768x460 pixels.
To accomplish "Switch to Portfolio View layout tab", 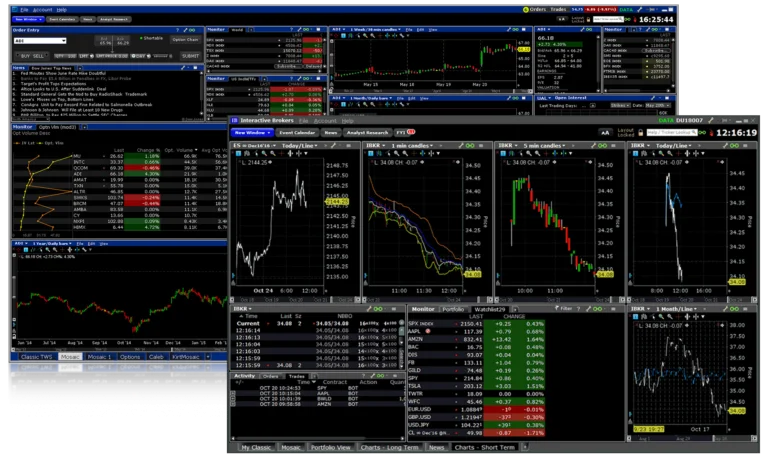I will [331, 447].
